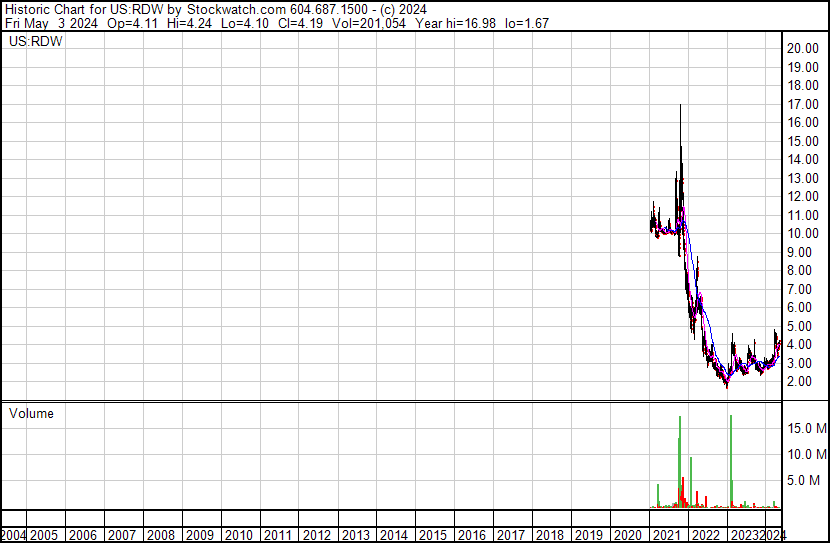This screenshot has height=543, width=830.
Task: Click the 15.0 M volume axis label
Action: click(x=807, y=428)
